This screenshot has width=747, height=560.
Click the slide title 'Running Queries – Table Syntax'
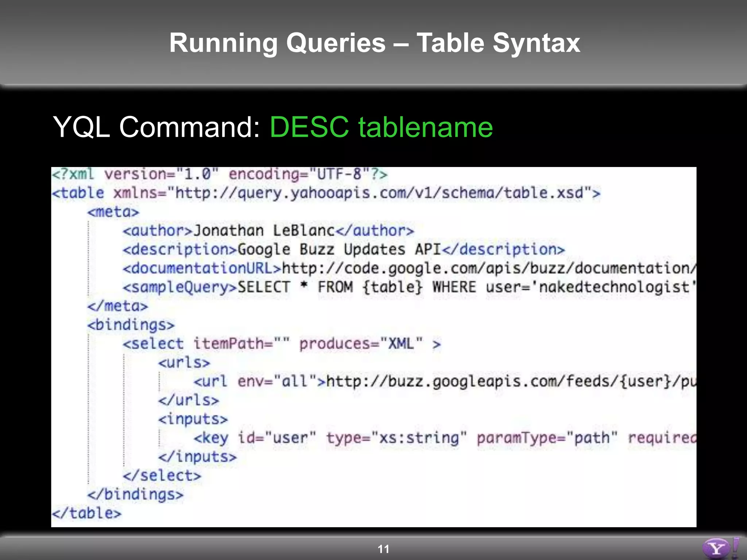pos(375,43)
